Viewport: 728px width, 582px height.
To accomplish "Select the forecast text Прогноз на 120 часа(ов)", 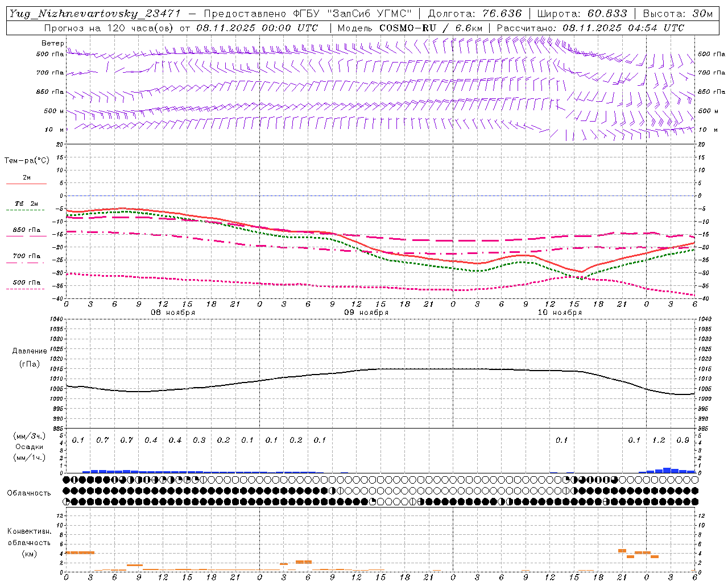I will click(x=109, y=28).
